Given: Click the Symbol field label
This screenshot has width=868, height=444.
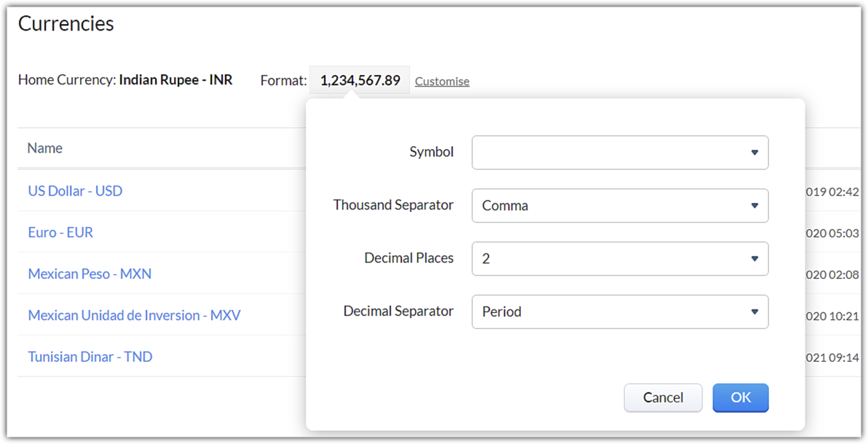Looking at the screenshot, I should click(x=431, y=152).
